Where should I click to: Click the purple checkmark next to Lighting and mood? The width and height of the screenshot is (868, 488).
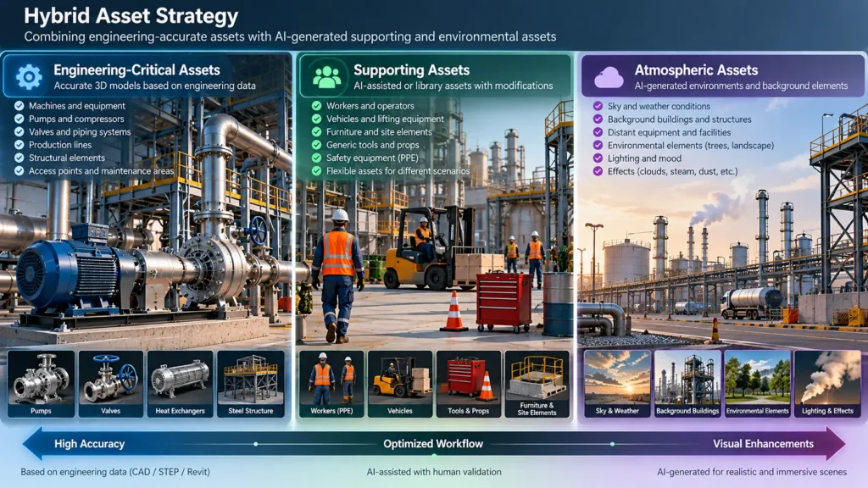coord(598,158)
